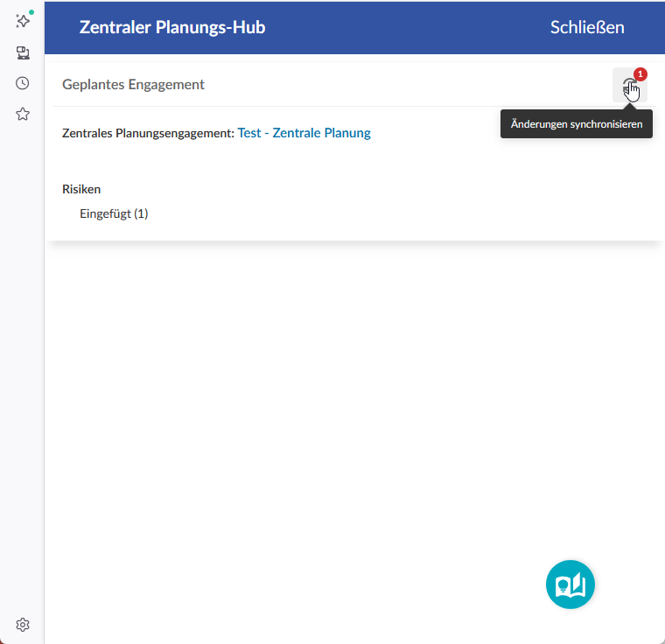Click the Zentrales Planungsengagement label
Screen dimensions: 665x644
tap(148, 133)
